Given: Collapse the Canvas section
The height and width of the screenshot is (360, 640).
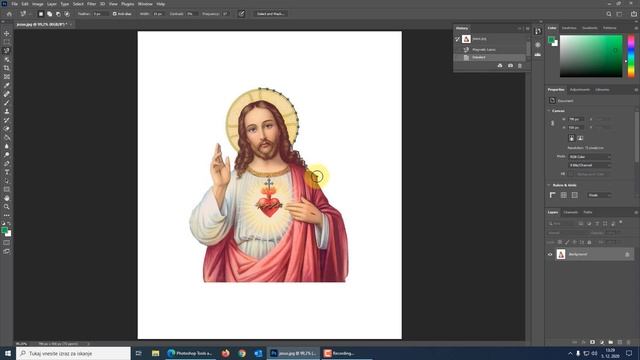Looking at the screenshot, I should click(549, 111).
